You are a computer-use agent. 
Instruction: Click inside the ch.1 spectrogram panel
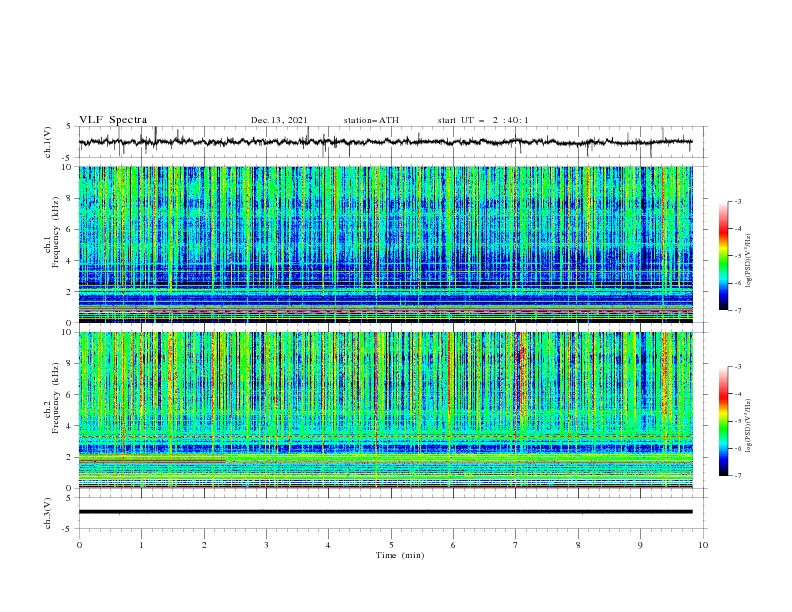(385, 244)
